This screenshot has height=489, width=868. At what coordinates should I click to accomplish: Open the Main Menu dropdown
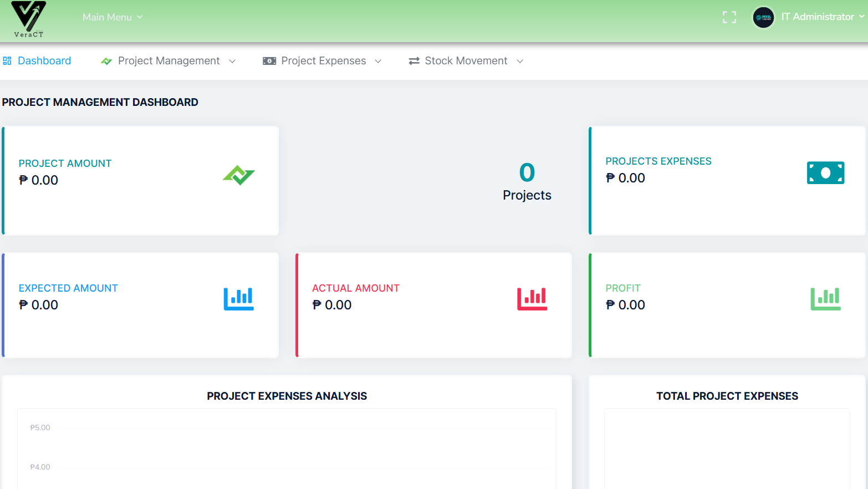[111, 17]
